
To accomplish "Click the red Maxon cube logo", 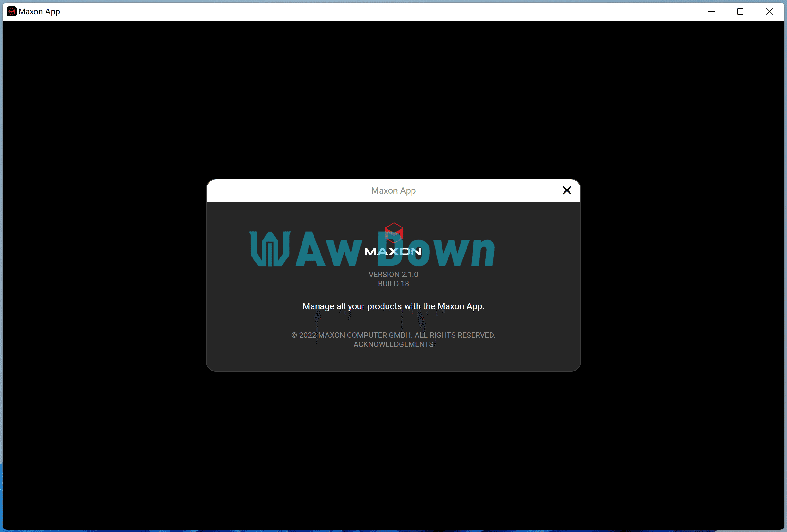I will tap(394, 232).
